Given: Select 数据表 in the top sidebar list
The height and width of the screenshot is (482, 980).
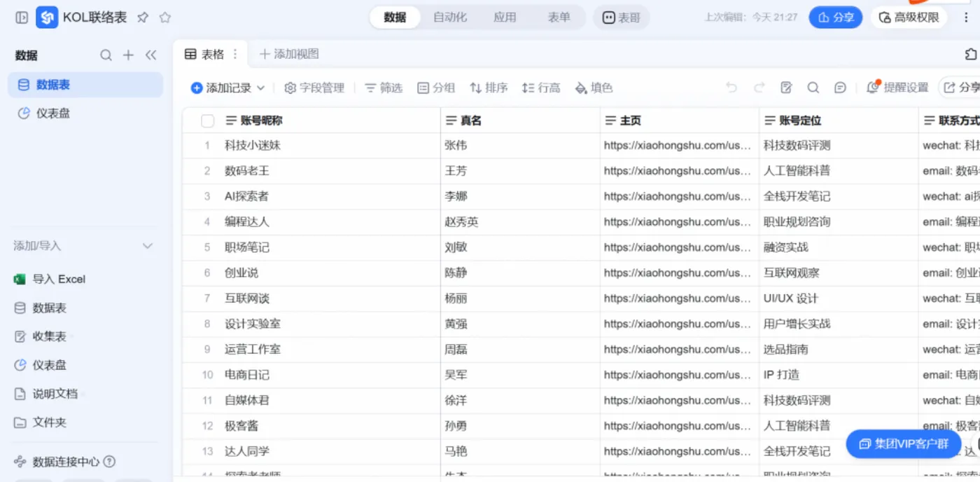Looking at the screenshot, I should [x=85, y=85].
